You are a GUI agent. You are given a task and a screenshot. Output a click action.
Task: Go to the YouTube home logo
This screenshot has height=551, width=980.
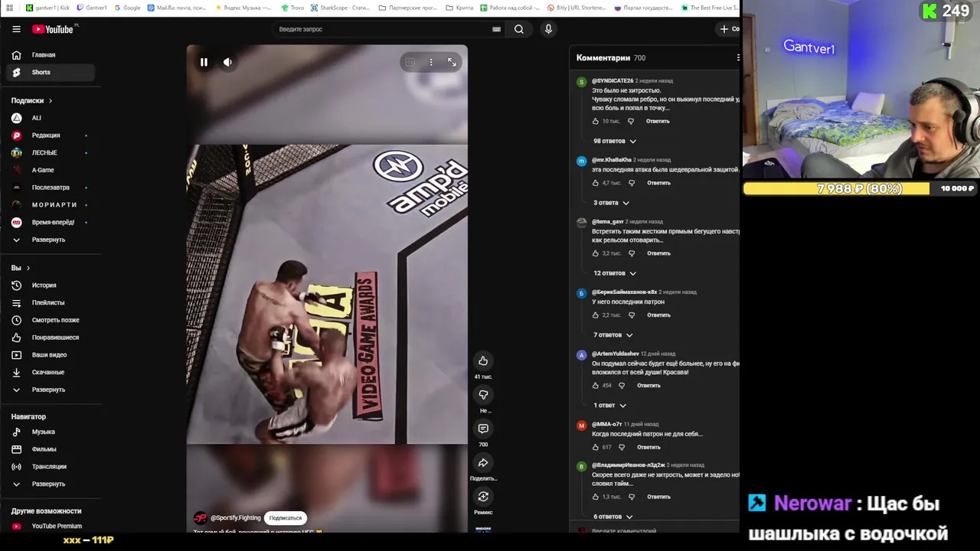tap(52, 29)
